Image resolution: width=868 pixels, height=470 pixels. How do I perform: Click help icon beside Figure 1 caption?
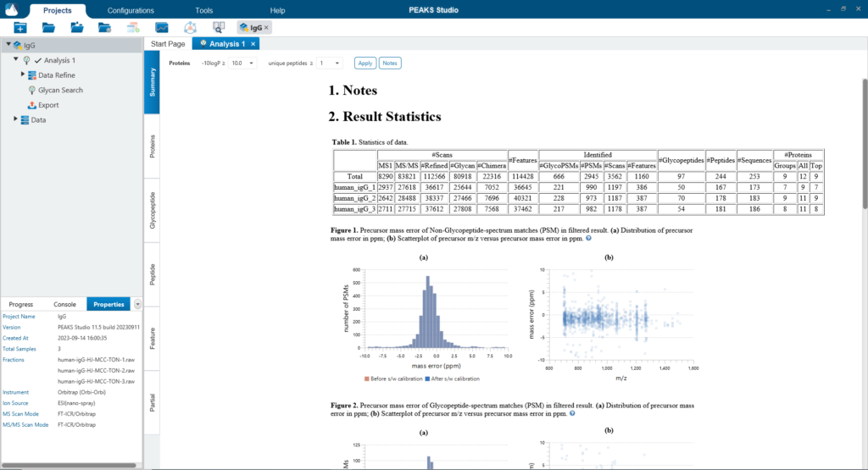click(x=588, y=238)
